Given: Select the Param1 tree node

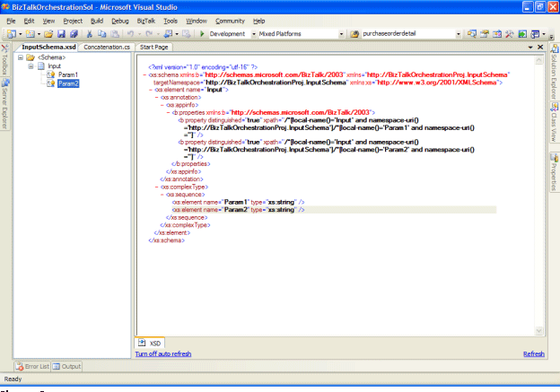Looking at the screenshot, I should (68, 74).
